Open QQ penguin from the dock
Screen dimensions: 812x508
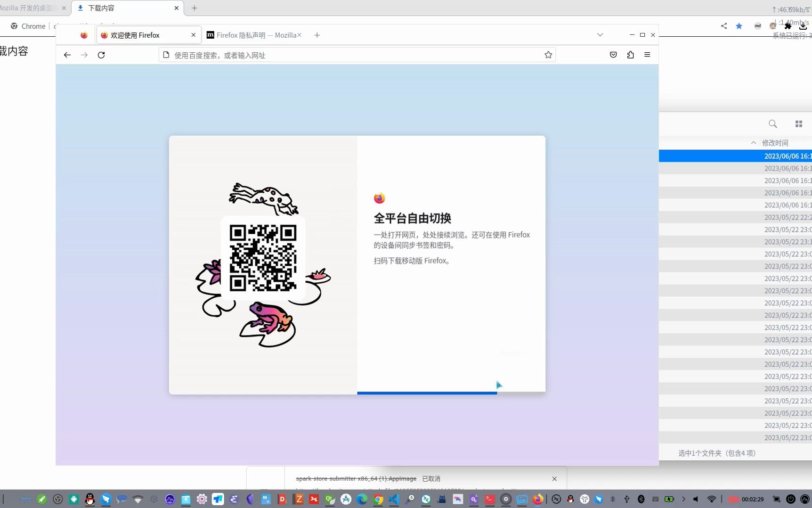click(89, 499)
